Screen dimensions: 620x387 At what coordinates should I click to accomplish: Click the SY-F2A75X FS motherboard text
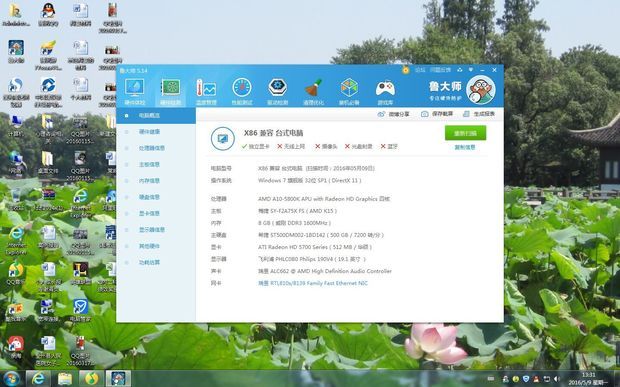point(297,211)
